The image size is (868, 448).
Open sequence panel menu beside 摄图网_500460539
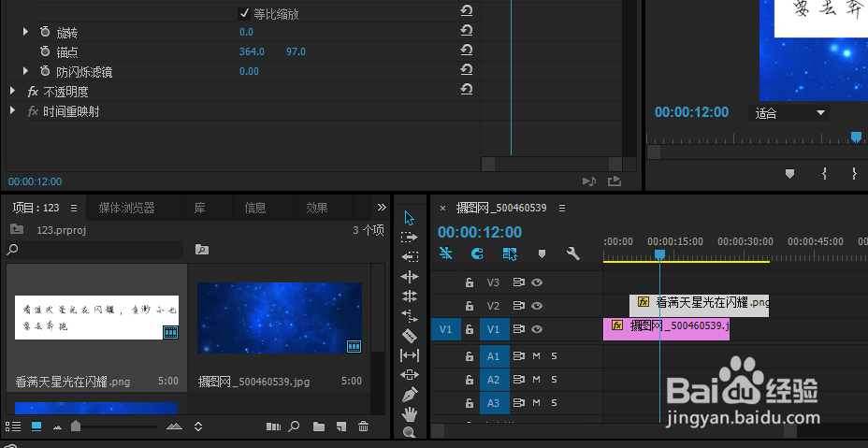[x=562, y=208]
